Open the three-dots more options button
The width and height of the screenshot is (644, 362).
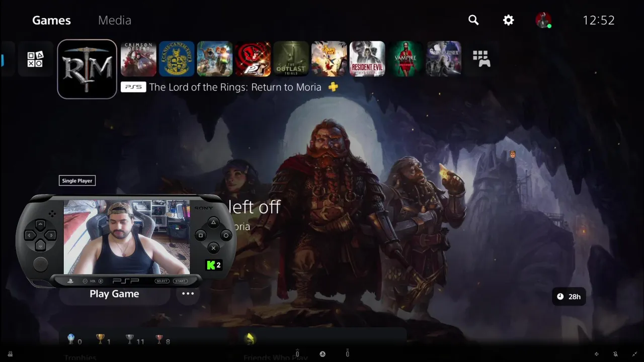(188, 294)
